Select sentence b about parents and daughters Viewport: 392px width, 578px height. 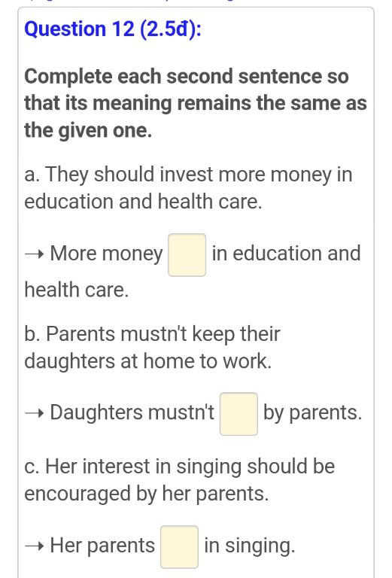(152, 347)
